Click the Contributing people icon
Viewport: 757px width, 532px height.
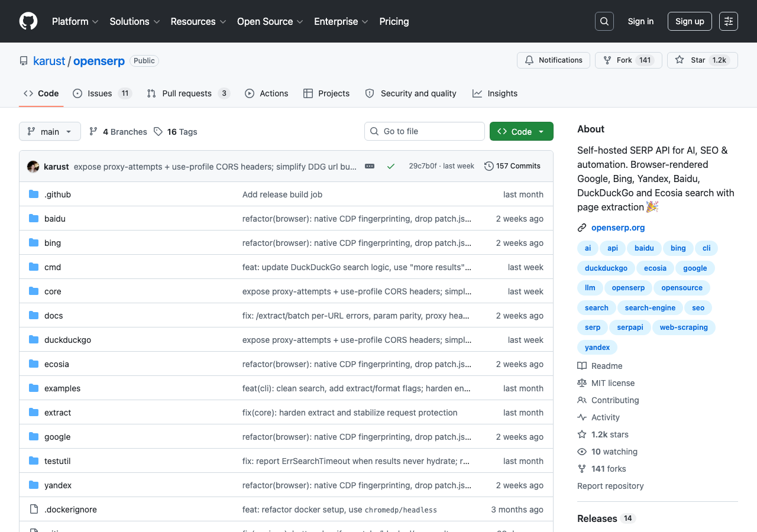[582, 400]
